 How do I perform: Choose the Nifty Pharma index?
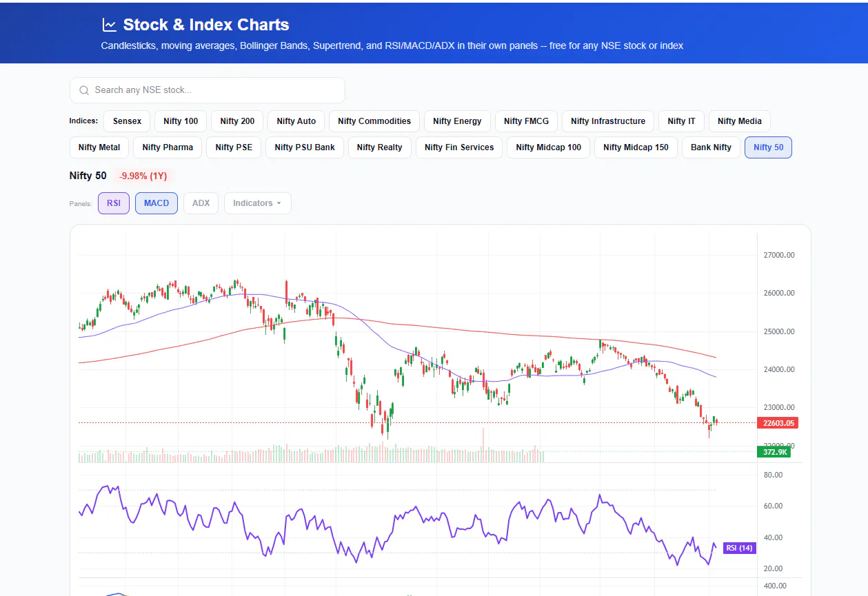[168, 147]
